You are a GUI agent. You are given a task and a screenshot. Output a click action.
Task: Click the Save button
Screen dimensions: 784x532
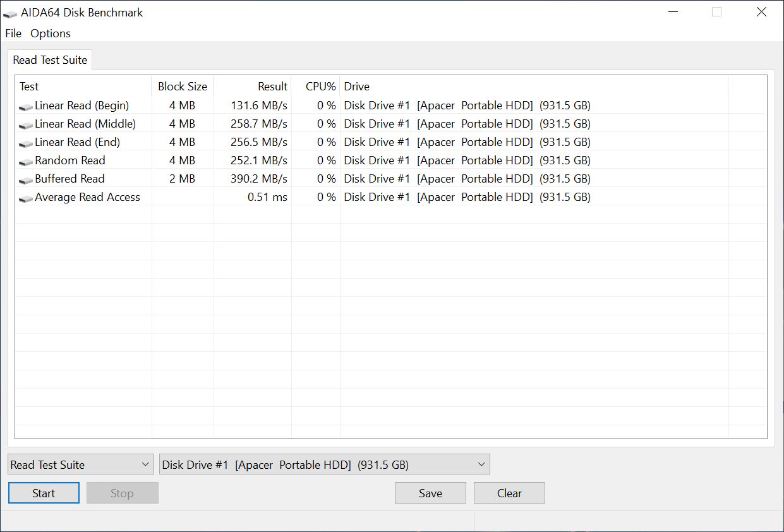click(430, 493)
